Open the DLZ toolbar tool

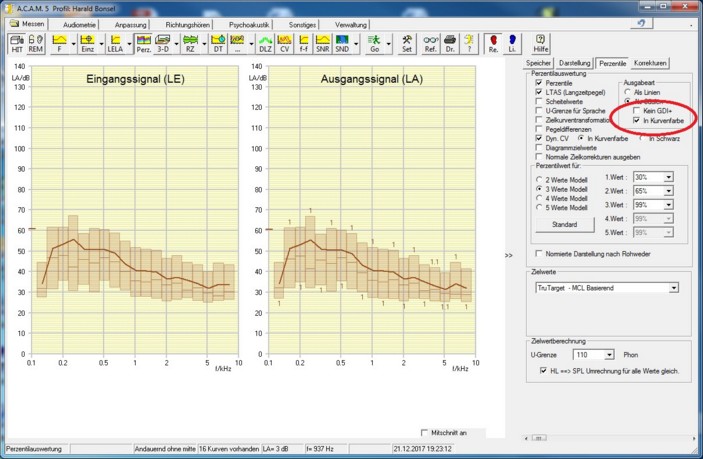click(265, 44)
